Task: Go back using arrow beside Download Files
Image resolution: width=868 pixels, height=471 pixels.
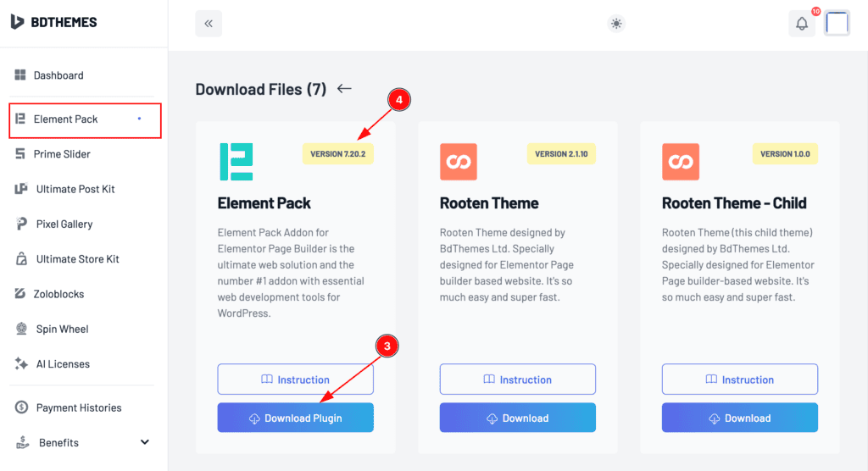Action: (x=344, y=89)
